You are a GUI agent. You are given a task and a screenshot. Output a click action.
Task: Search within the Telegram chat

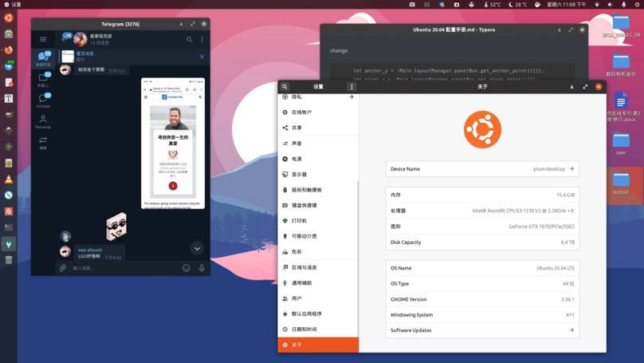pos(189,39)
